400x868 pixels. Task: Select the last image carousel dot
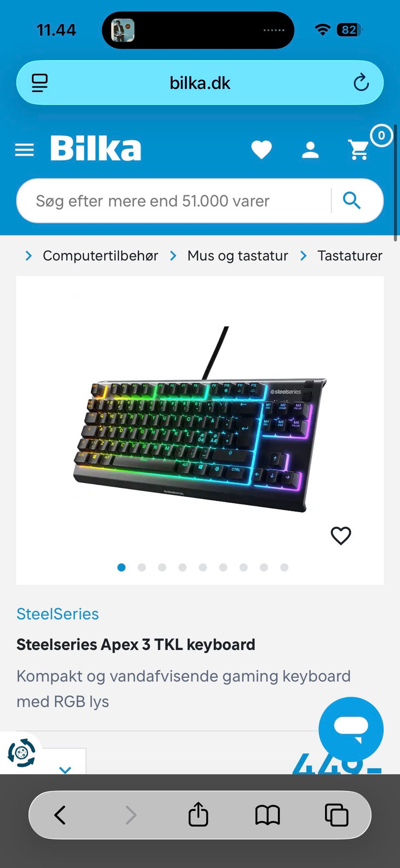pos(284,567)
